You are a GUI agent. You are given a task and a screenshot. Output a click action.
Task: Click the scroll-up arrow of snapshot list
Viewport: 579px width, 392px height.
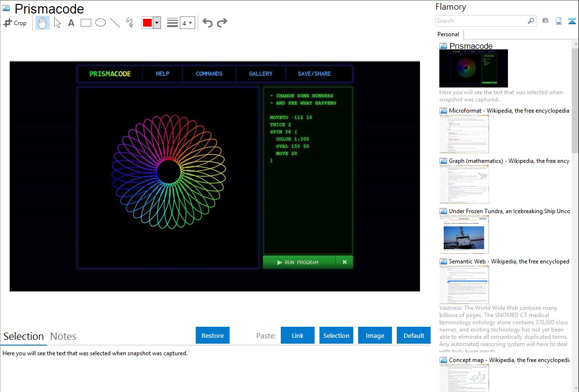575,44
